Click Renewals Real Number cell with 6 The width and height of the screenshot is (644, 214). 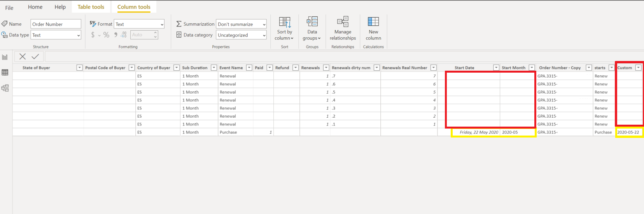pos(409,84)
